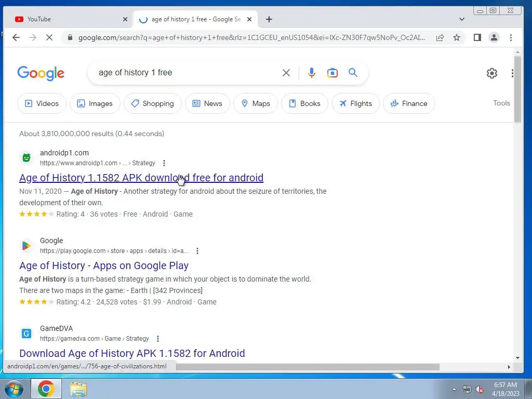
Task: Open the File Explorer taskbar icon
Action: (x=78, y=389)
